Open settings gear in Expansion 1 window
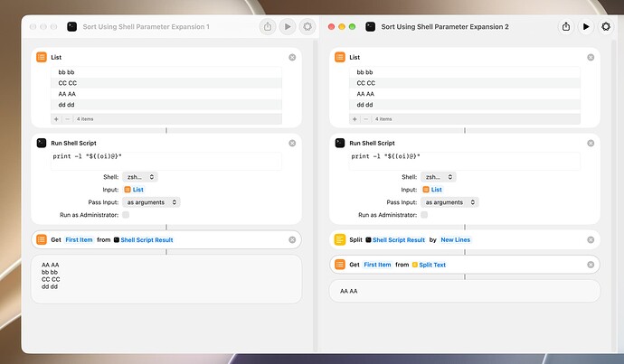Viewport: 624px width, 364px height. [x=307, y=26]
